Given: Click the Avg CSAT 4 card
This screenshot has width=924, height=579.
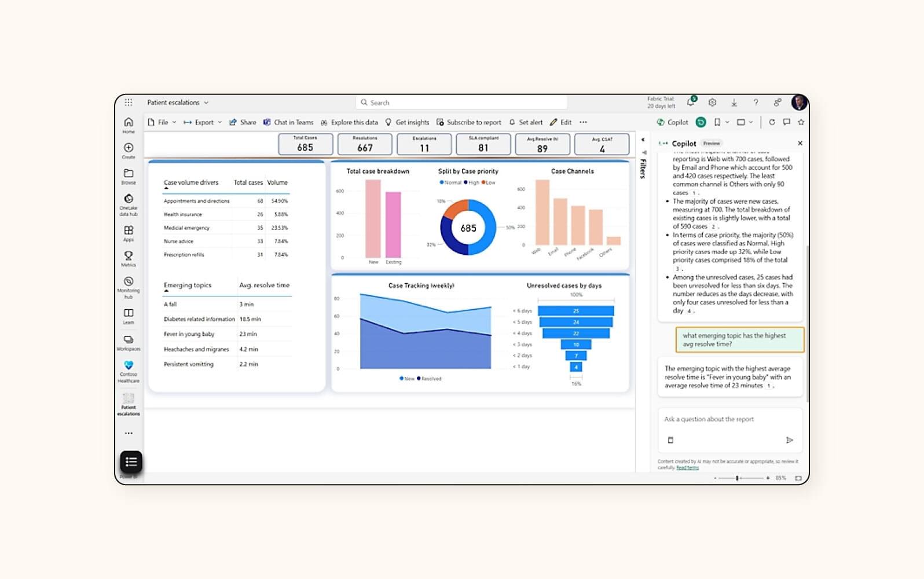Looking at the screenshot, I should [602, 144].
